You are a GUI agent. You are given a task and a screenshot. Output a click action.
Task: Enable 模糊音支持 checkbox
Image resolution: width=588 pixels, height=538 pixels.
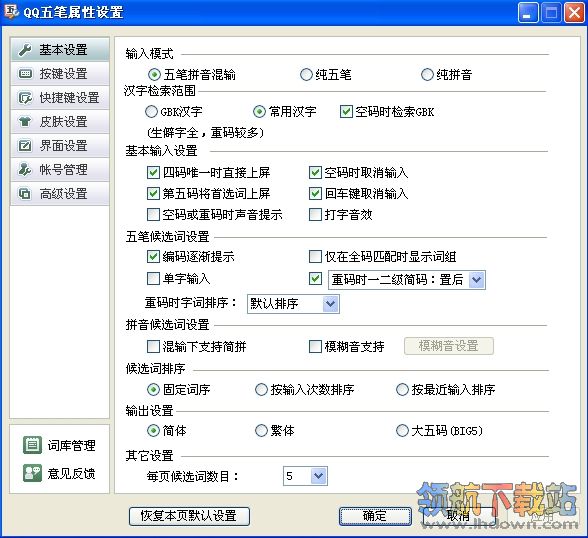pyautogui.click(x=315, y=346)
